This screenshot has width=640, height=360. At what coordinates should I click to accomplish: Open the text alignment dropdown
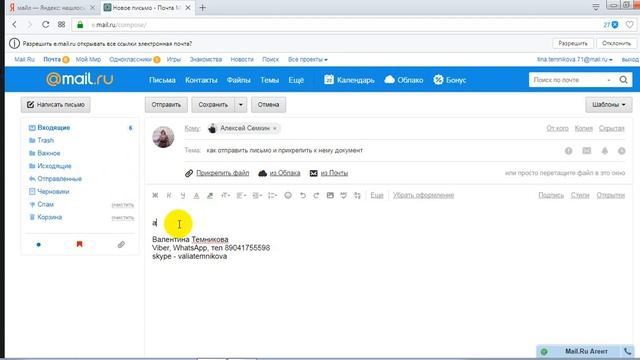(x=241, y=196)
